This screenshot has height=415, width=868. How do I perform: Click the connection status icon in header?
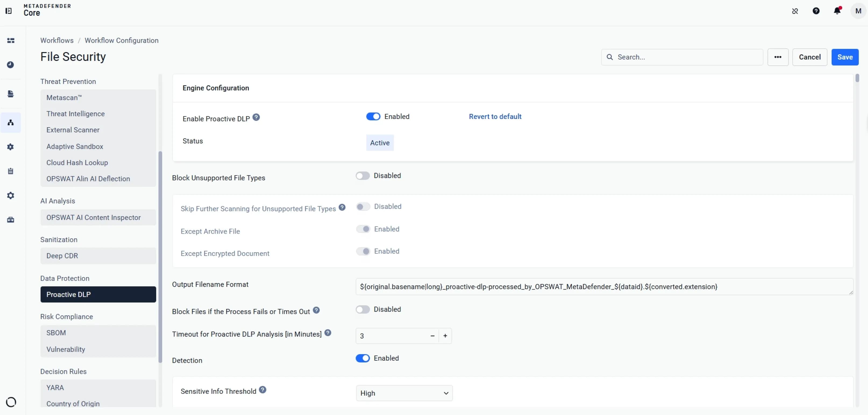(795, 11)
